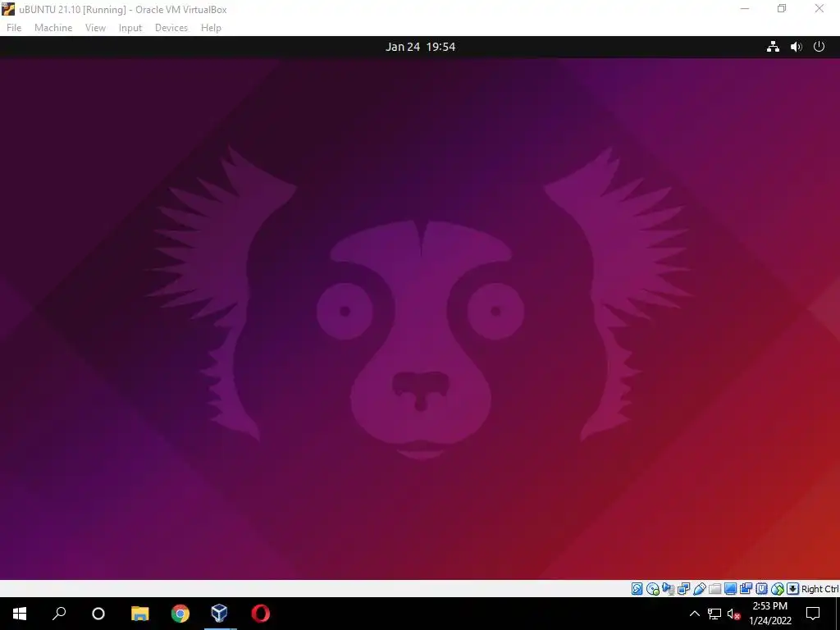
Task: Click the Windows taskbar search icon
Action: 59,614
